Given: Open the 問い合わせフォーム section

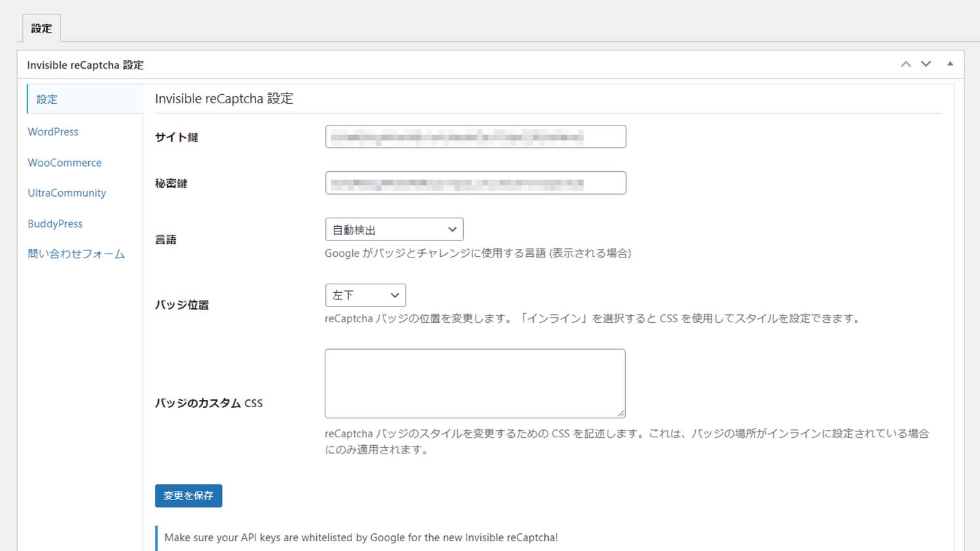Looking at the screenshot, I should [76, 254].
